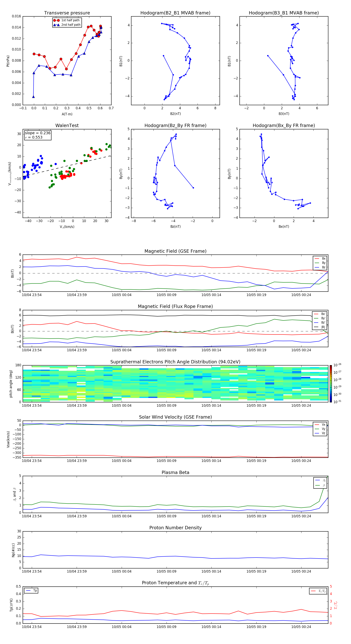The image size is (351, 644).
Task: Select the '1st half path' legend entry
Action: coord(67,20)
